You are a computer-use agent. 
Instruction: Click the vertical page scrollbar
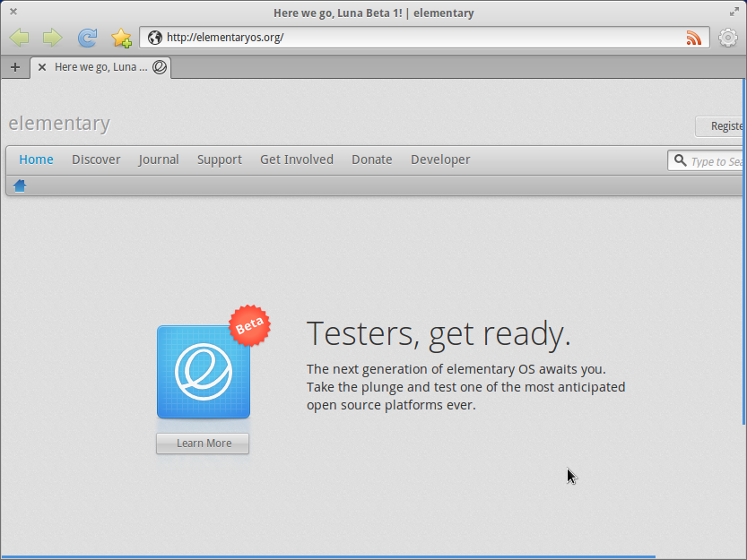[x=744, y=252]
